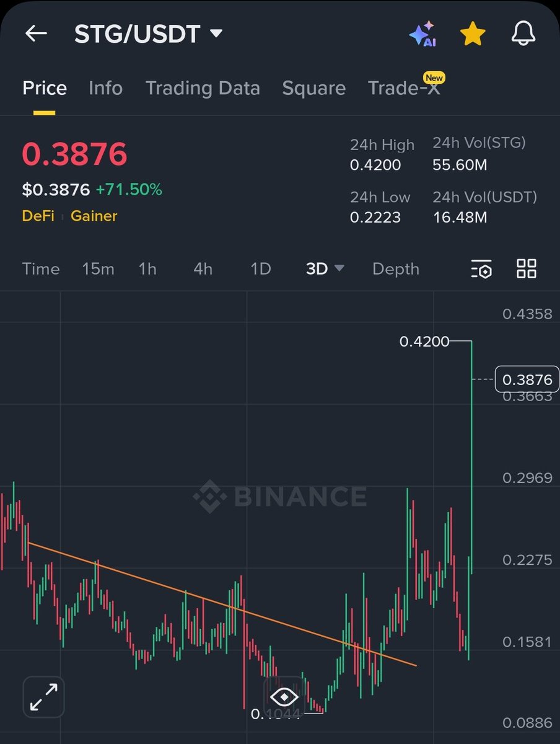Toggle the eye visibility icon on chart

pos(284,697)
